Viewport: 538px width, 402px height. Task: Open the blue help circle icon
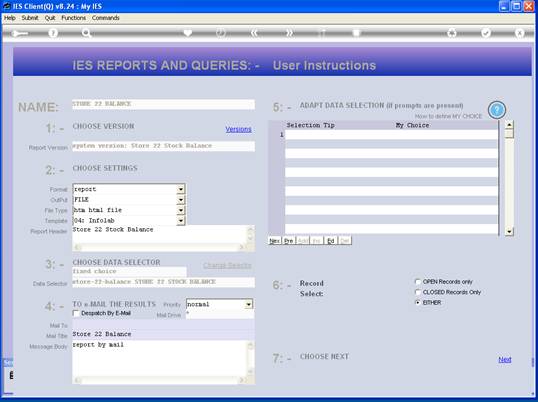coord(496,110)
